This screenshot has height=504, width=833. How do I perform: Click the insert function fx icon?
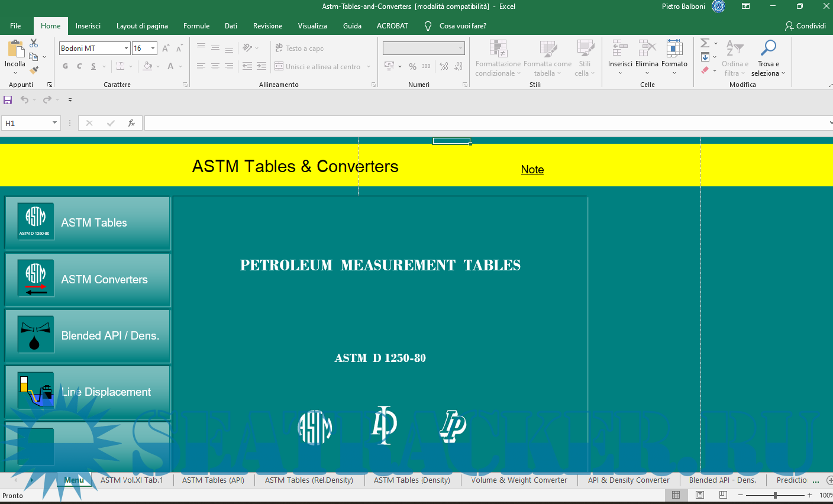pos(131,123)
